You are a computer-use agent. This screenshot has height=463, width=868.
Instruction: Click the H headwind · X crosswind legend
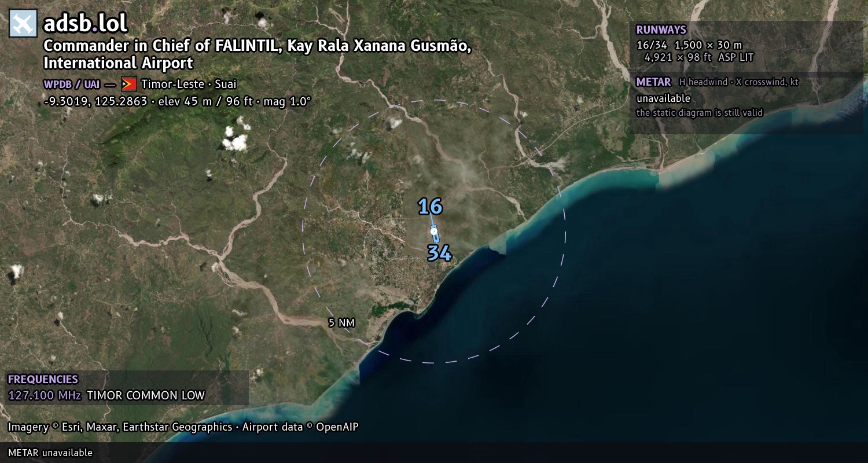[739, 82]
